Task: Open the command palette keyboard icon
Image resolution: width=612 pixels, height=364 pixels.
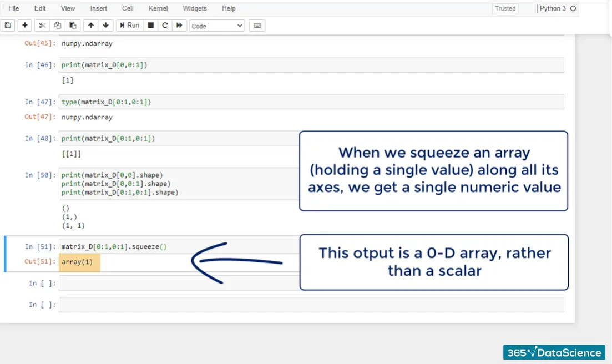Action: 256,26
